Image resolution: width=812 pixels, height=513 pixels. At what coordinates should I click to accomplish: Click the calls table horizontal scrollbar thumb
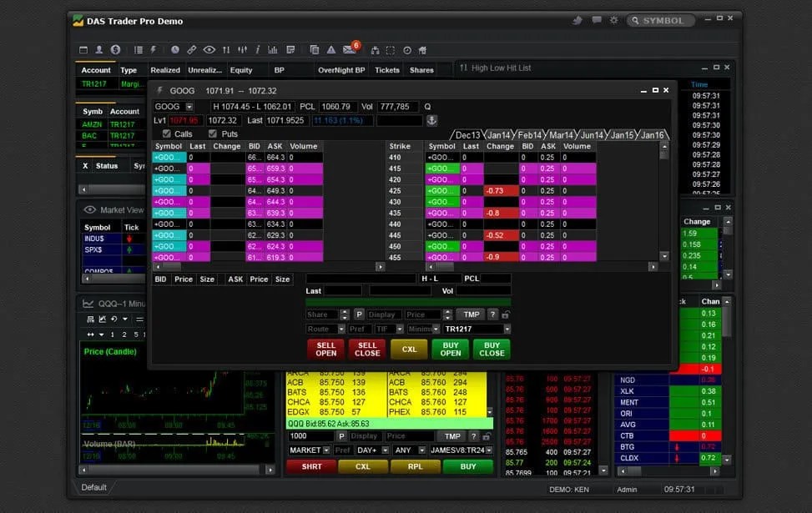172,267
